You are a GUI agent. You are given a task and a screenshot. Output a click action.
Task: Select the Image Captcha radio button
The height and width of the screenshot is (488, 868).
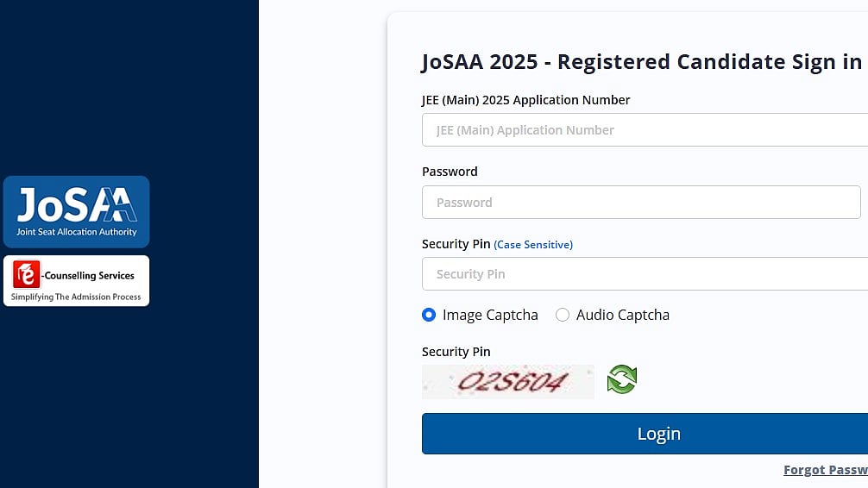(429, 315)
